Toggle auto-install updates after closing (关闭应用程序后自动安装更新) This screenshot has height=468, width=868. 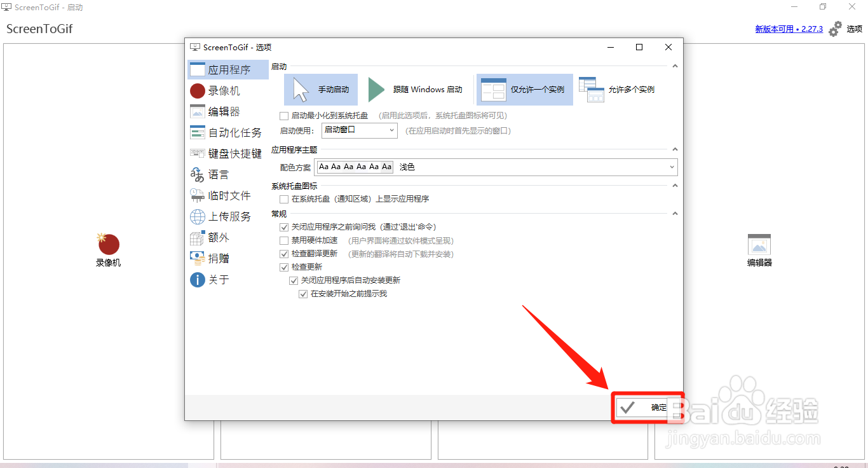(294, 280)
